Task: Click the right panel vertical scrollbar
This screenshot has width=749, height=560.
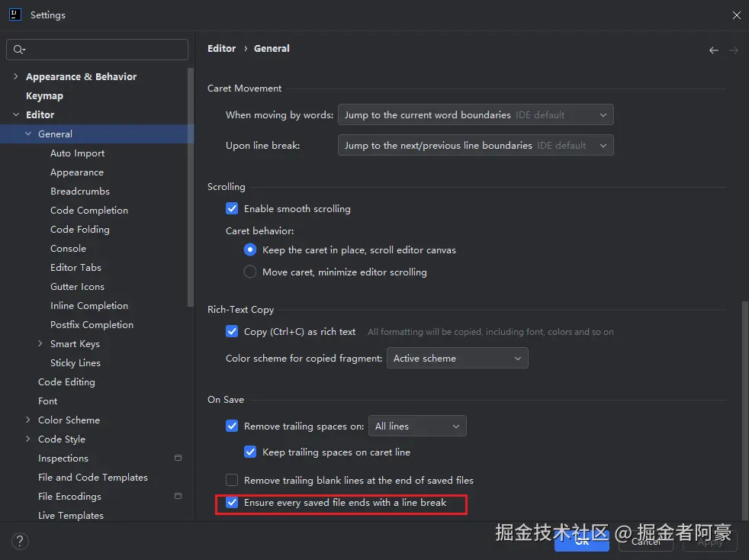Action: 745,410
